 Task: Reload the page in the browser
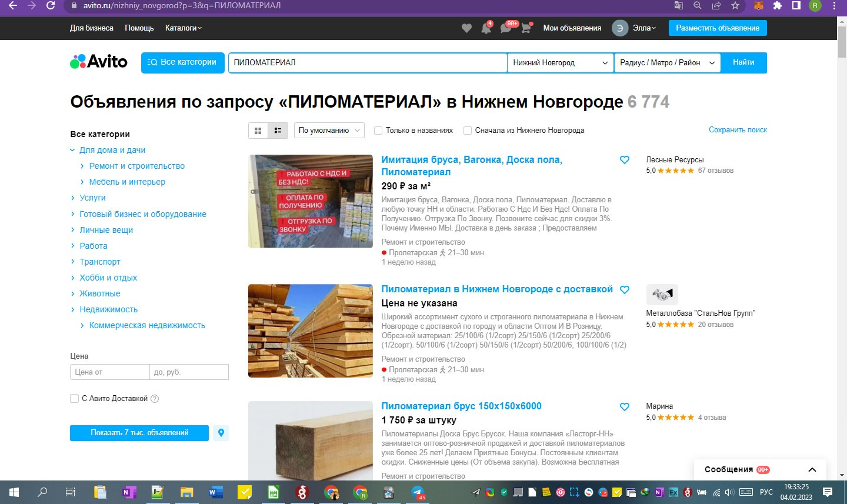click(51, 6)
